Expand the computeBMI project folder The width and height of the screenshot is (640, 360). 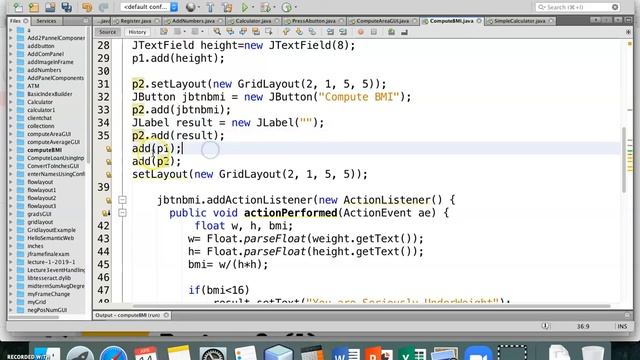11,150
